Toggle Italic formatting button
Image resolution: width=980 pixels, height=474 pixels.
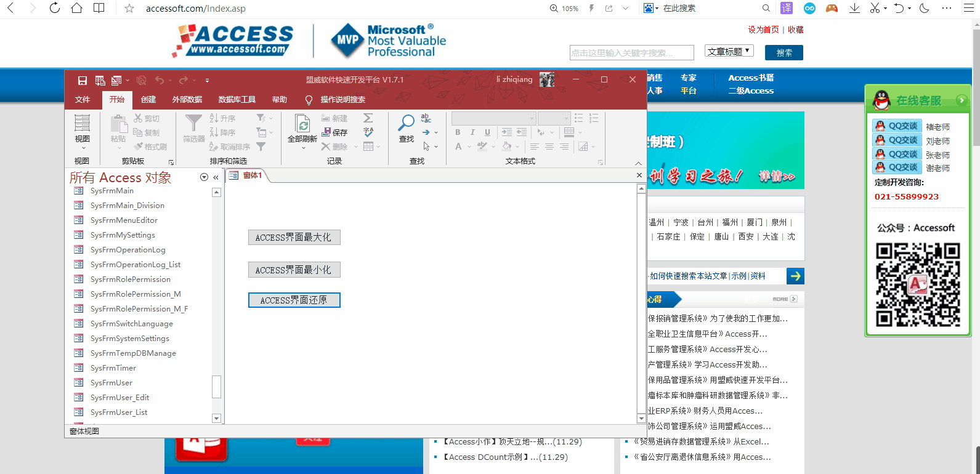472,132
